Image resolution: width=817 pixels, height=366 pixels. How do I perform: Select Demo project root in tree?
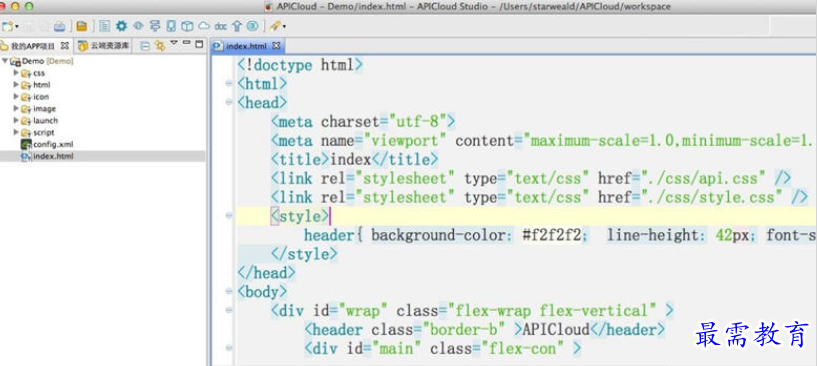click(47, 61)
